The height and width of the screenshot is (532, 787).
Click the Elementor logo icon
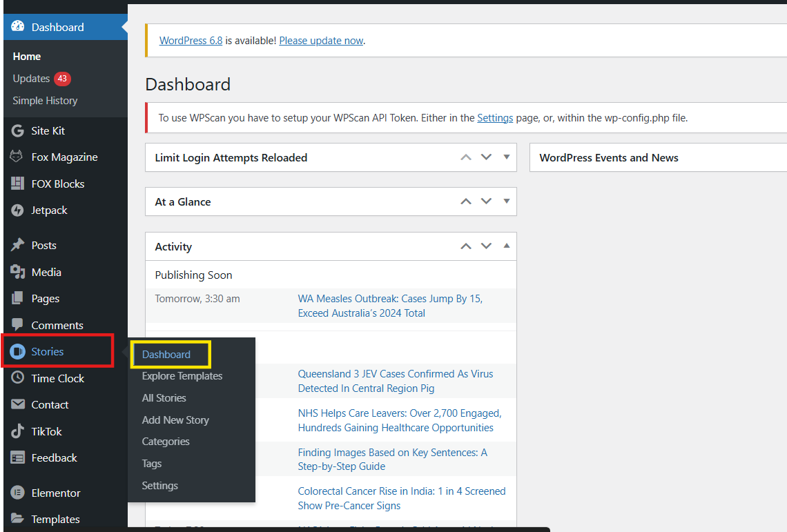[x=17, y=493]
